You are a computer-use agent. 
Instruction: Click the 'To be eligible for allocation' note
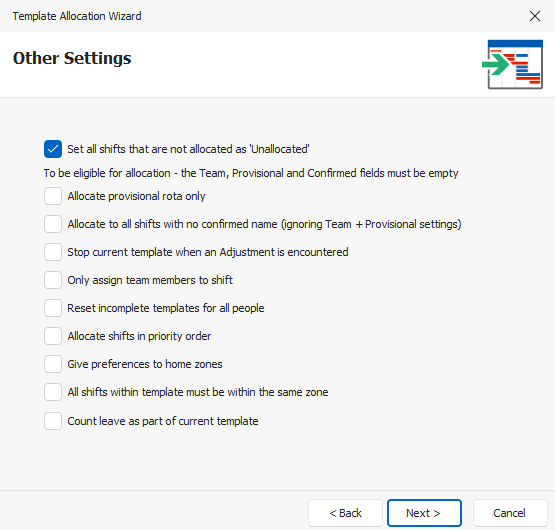coord(251,173)
